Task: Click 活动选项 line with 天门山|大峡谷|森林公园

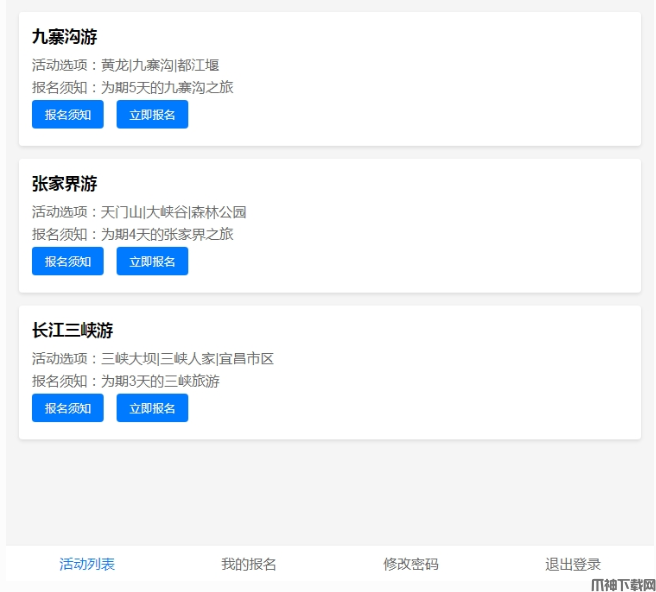Action: [x=139, y=212]
